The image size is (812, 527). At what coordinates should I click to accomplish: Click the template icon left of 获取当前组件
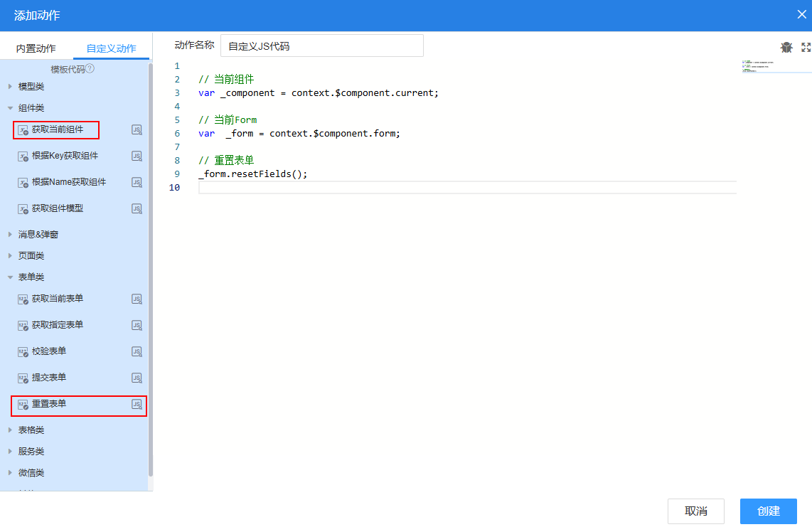point(23,130)
